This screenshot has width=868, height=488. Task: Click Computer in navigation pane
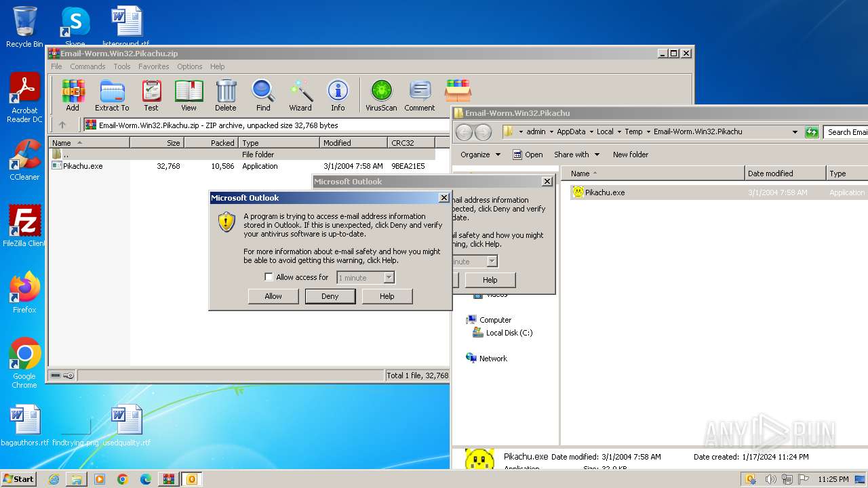pyautogui.click(x=495, y=320)
